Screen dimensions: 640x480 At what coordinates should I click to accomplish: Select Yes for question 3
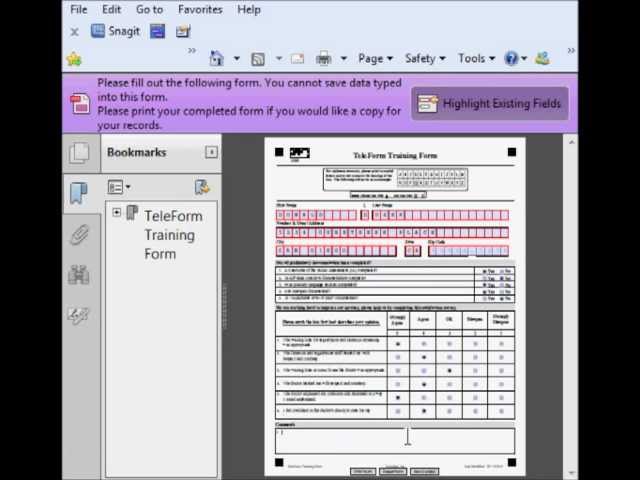484,285
